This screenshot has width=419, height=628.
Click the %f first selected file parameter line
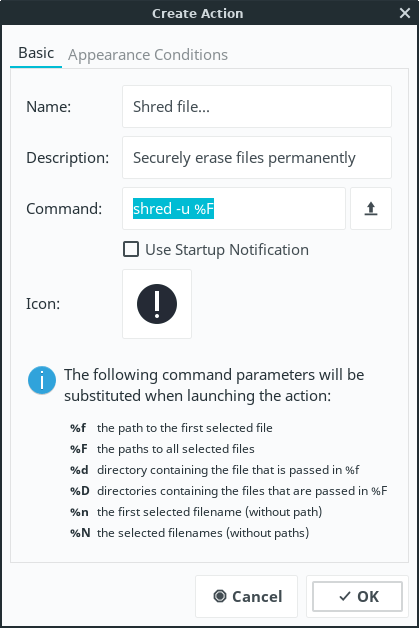(x=171, y=428)
